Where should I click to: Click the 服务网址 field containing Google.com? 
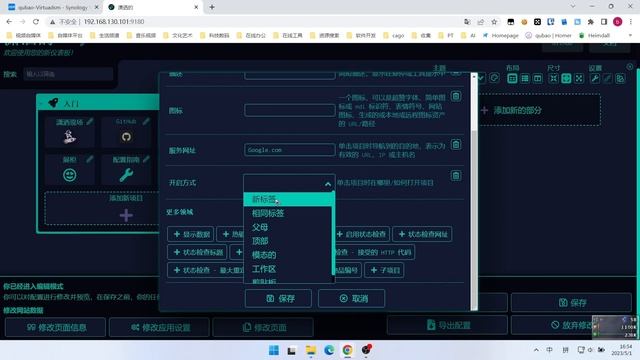[289, 150]
